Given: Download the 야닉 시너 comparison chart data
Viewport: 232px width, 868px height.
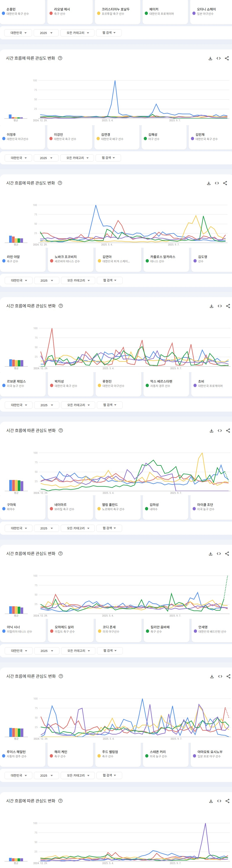Looking at the screenshot, I should [212, 676].
